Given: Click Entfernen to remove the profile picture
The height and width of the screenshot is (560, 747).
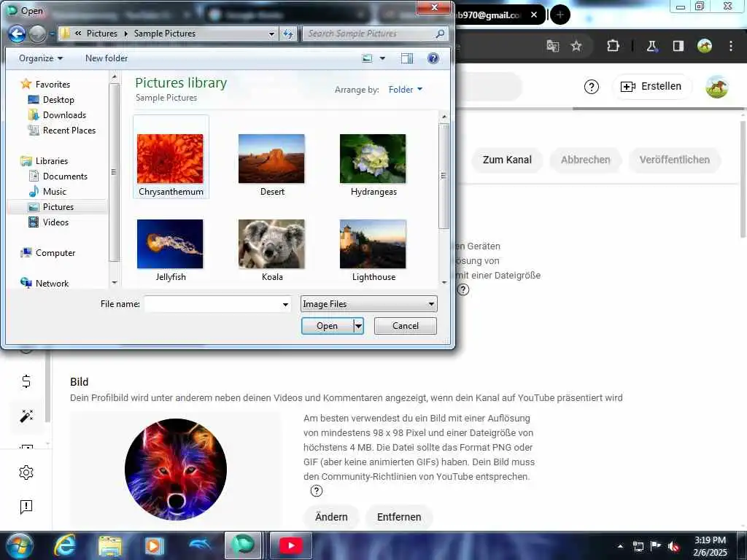Looking at the screenshot, I should (399, 517).
